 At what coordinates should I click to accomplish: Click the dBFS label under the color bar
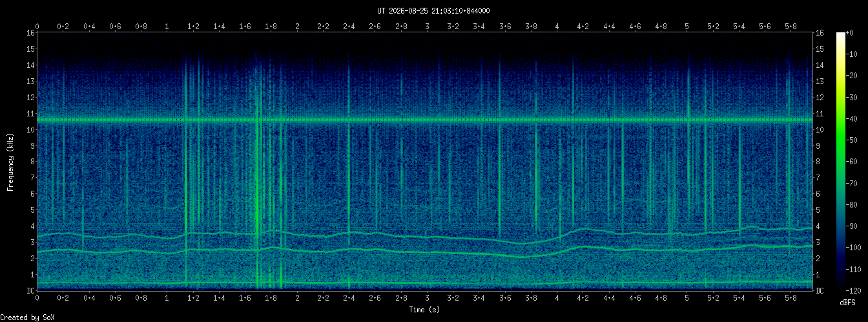848,303
